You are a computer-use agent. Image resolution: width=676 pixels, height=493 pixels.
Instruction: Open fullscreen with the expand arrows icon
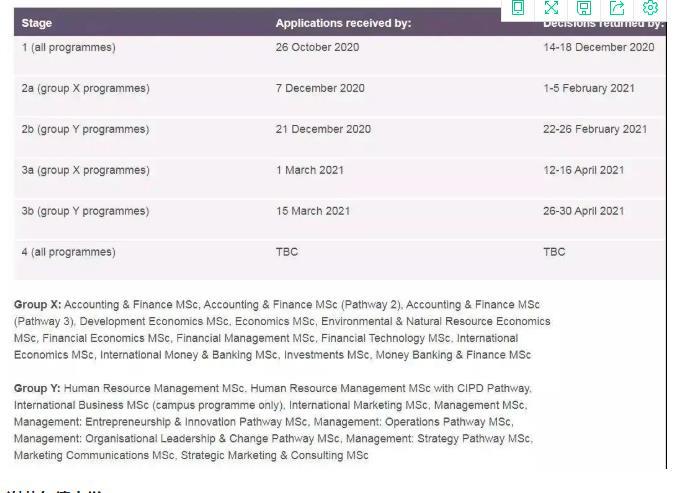pyautogui.click(x=551, y=8)
